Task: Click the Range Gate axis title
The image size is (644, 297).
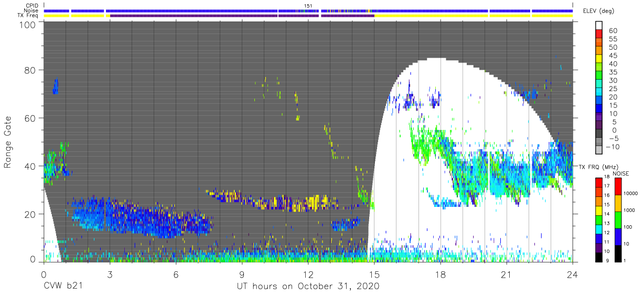Action: tap(8, 142)
